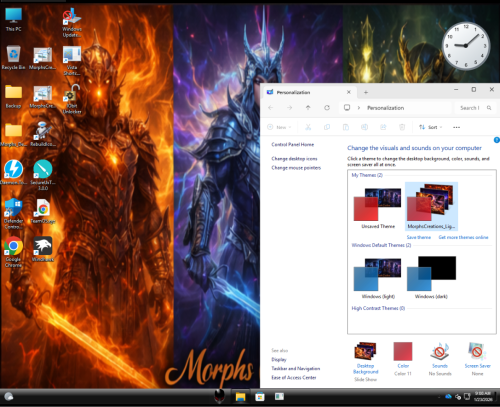This screenshot has width=500, height=407.
Task: Apply the Windows (light) theme
Action: click(x=378, y=278)
